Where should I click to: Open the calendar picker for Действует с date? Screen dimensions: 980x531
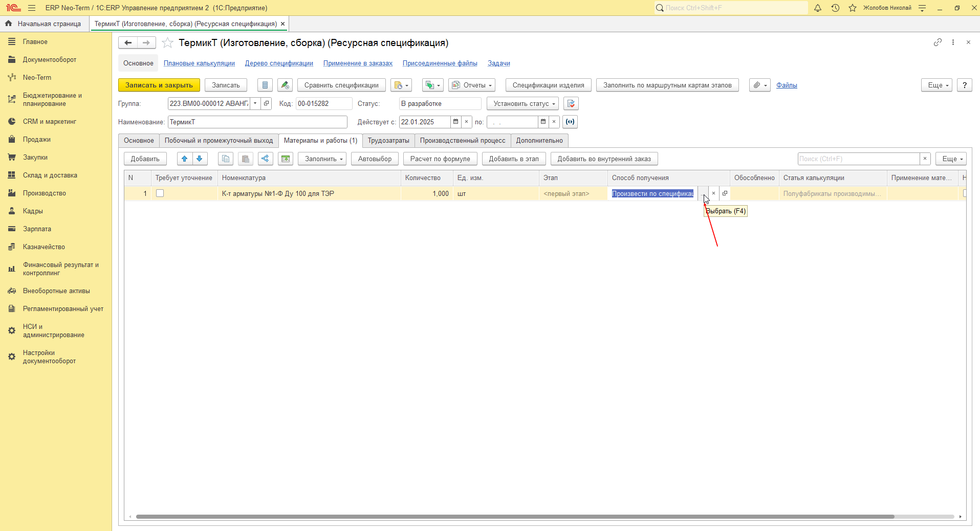tap(455, 122)
